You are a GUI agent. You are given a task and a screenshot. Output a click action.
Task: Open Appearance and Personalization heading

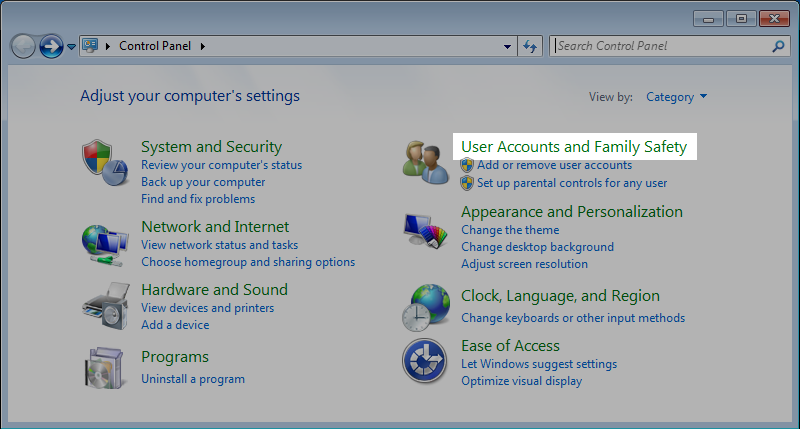(x=571, y=212)
